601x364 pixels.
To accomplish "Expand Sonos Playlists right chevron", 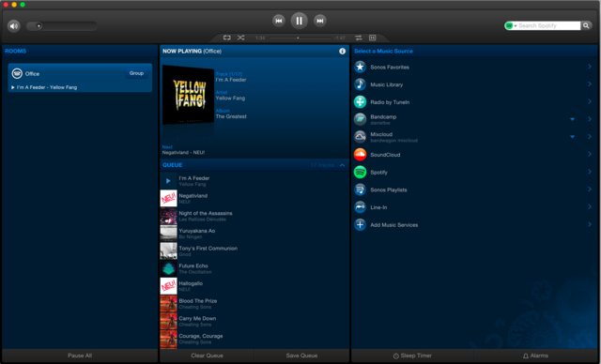I will pyautogui.click(x=590, y=190).
